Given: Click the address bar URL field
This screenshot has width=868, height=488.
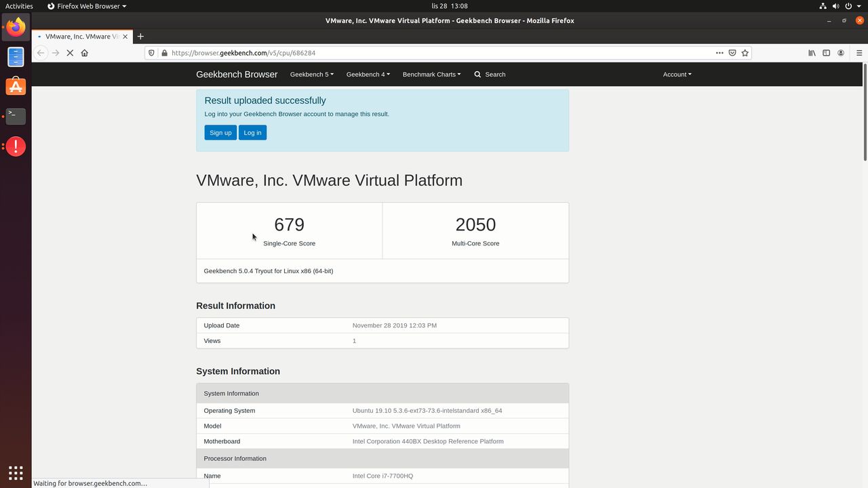Looking at the screenshot, I should point(441,53).
